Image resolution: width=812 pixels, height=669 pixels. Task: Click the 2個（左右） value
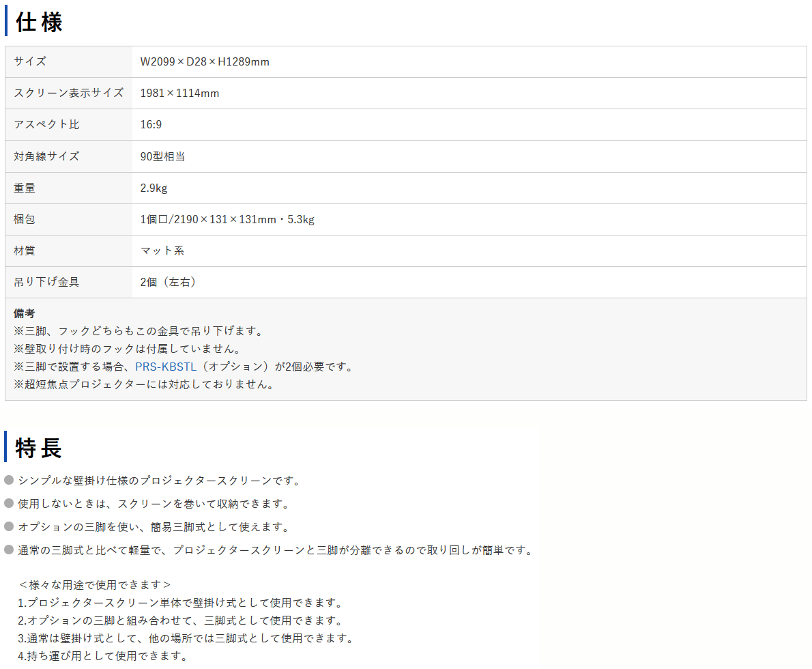[168, 282]
